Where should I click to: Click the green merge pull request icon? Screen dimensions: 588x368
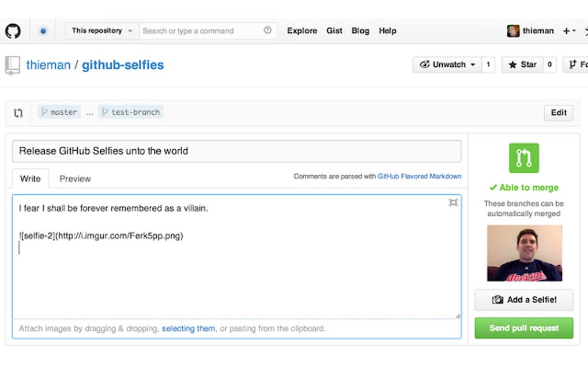pos(523,158)
